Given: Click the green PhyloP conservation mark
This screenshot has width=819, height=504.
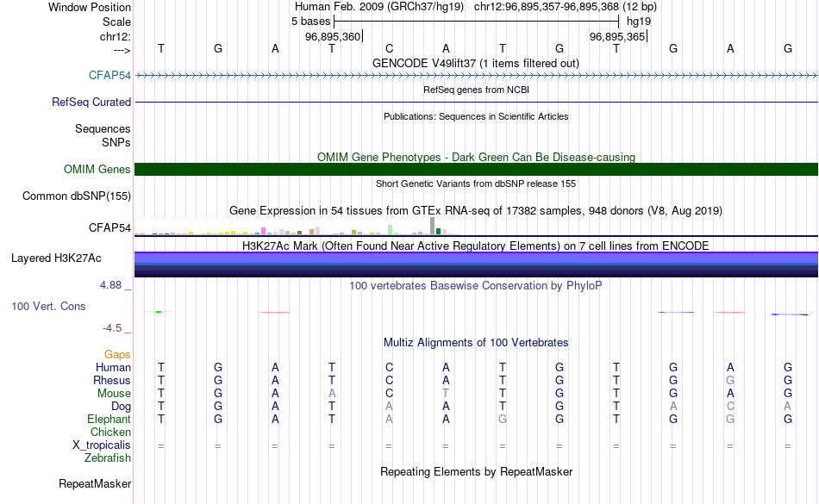Looking at the screenshot, I should tap(159, 312).
